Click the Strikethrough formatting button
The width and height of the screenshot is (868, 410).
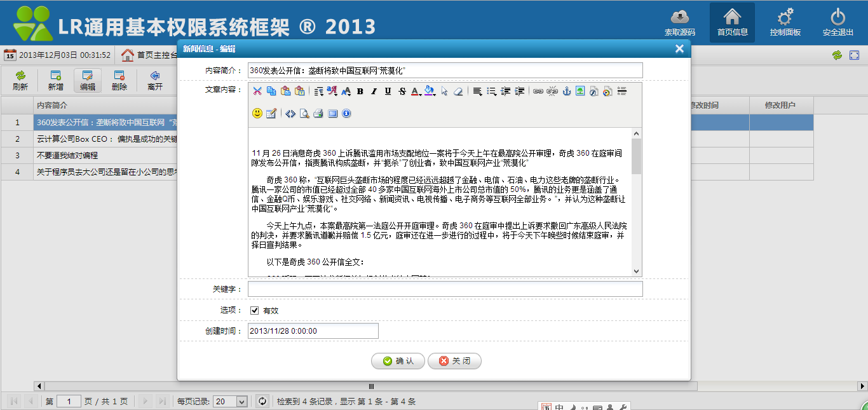[x=402, y=92]
